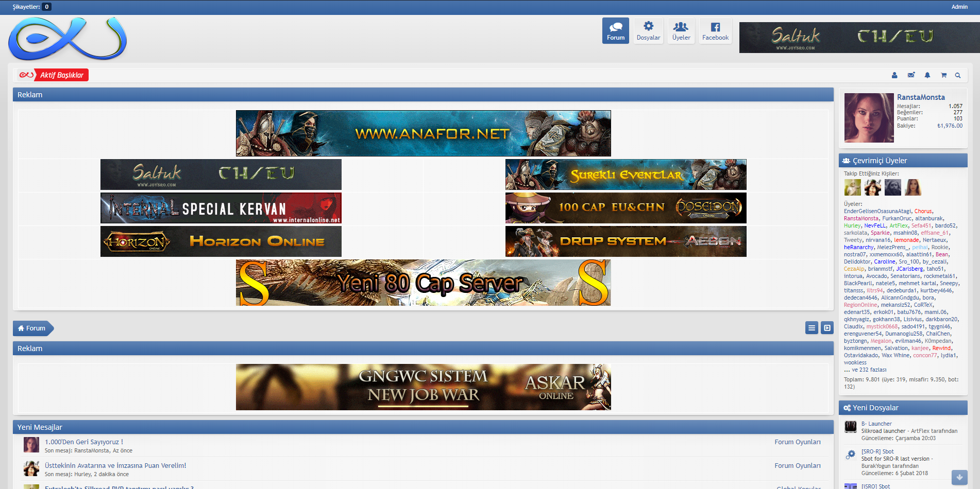This screenshot has height=489, width=980.
Task: Open the RanstaMonsta username link
Action: (x=921, y=97)
